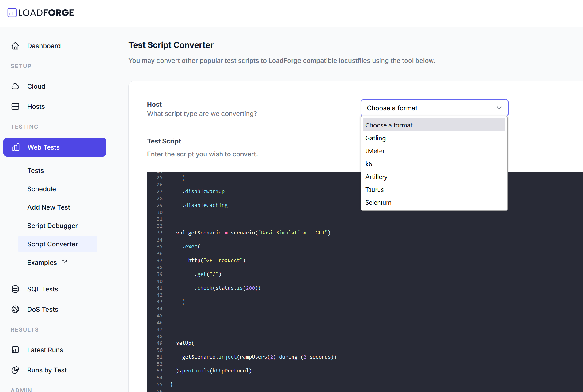Click the .disableCaching code line
The image size is (583, 392).
pyautogui.click(x=205, y=205)
